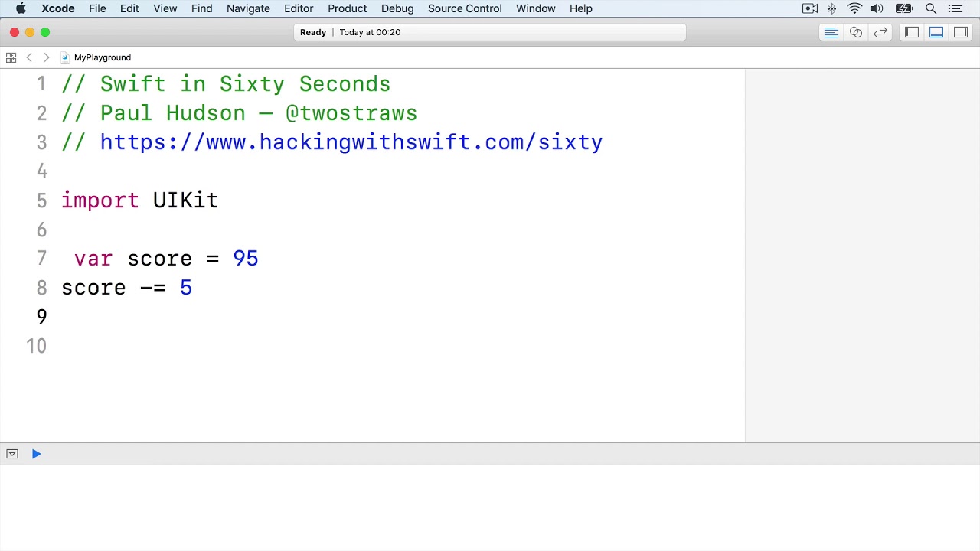
Task: Go forward with the right arrow
Action: [46, 57]
